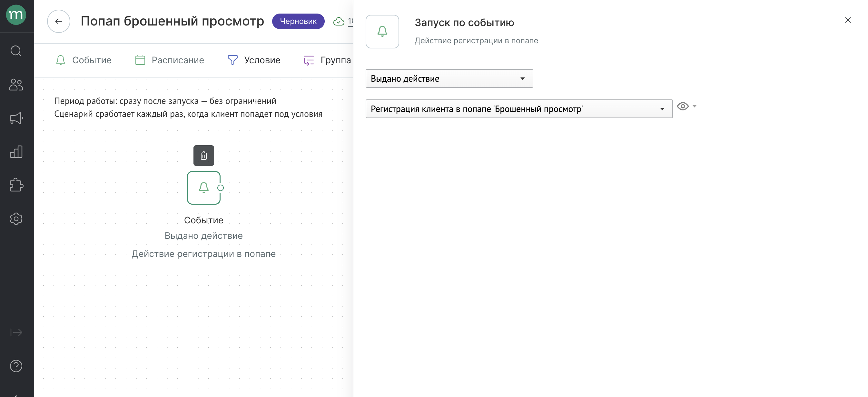Image resolution: width=868 pixels, height=397 pixels.
Task: Click the event node output connector circle
Action: pos(220,188)
